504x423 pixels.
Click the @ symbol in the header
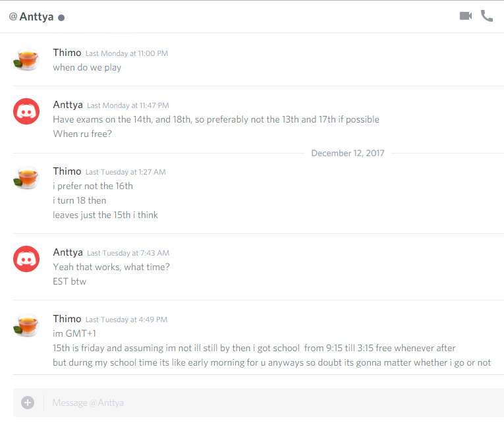coord(13,16)
